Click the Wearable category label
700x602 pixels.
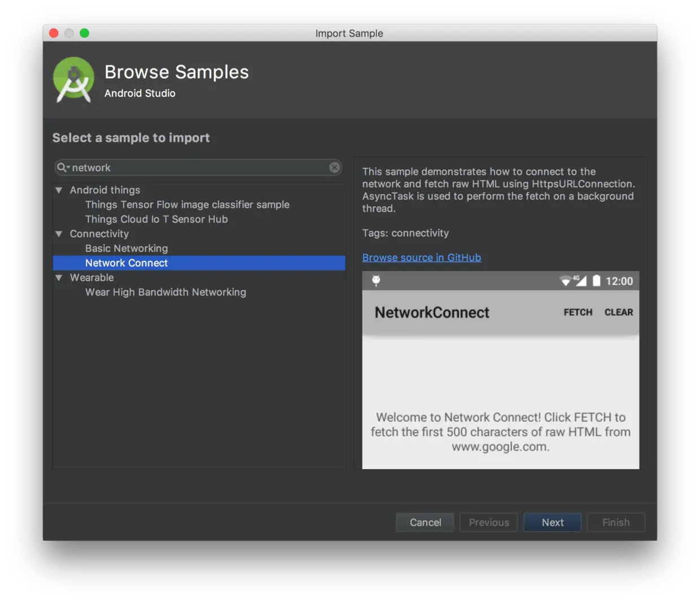92,278
